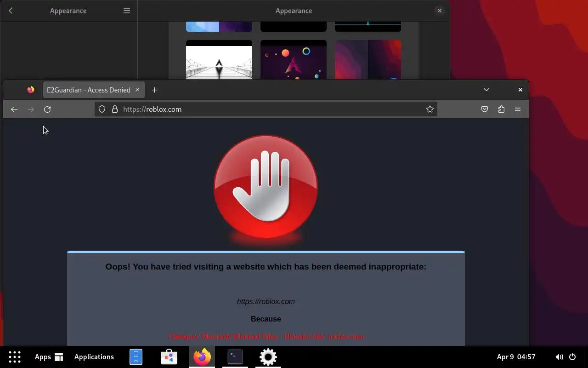Open the software store bag icon
The height and width of the screenshot is (368, 588).
[x=169, y=356]
